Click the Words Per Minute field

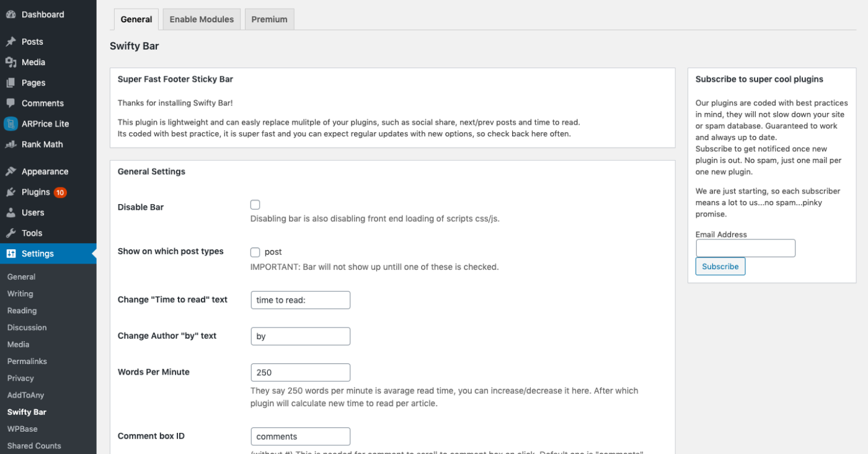pos(300,372)
